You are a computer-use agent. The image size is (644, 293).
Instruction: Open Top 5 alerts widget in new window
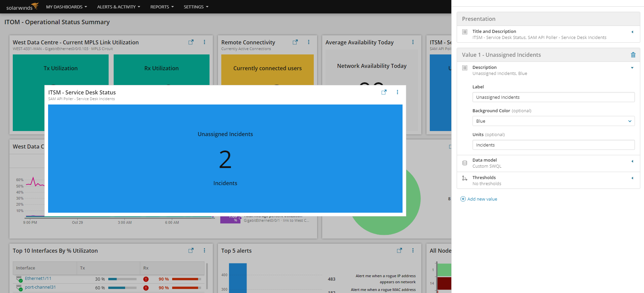click(x=400, y=250)
